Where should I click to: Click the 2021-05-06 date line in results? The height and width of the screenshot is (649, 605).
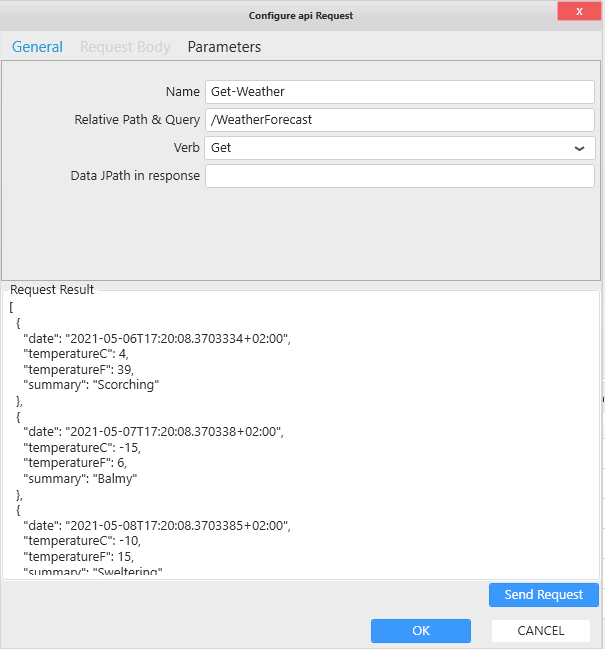[156, 338]
